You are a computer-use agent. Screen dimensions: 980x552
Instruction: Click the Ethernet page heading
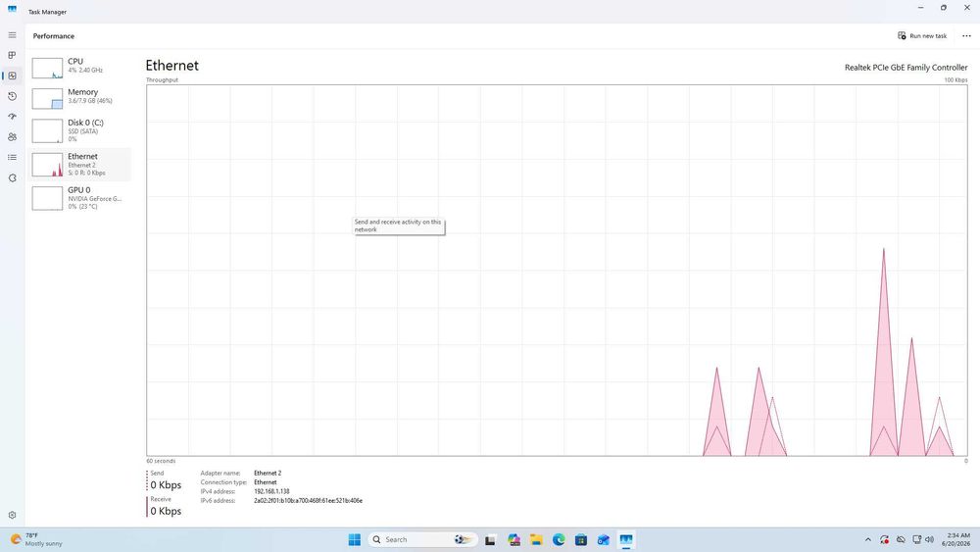[171, 66]
